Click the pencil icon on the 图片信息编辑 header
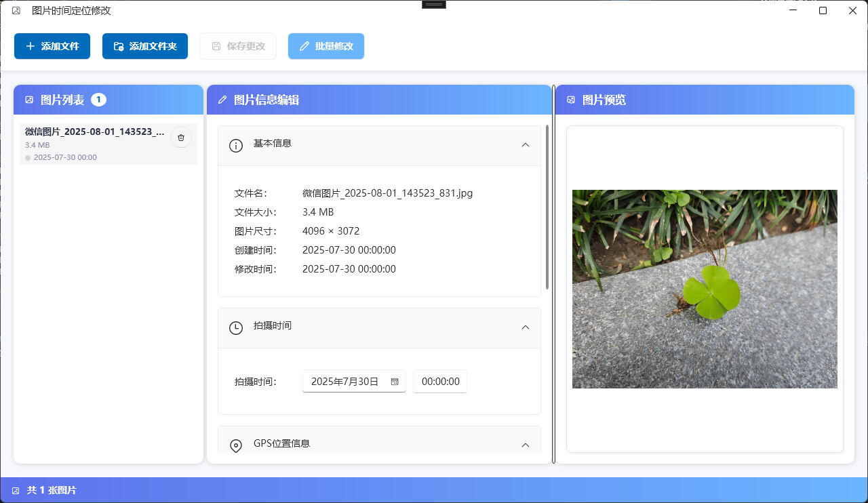 222,99
